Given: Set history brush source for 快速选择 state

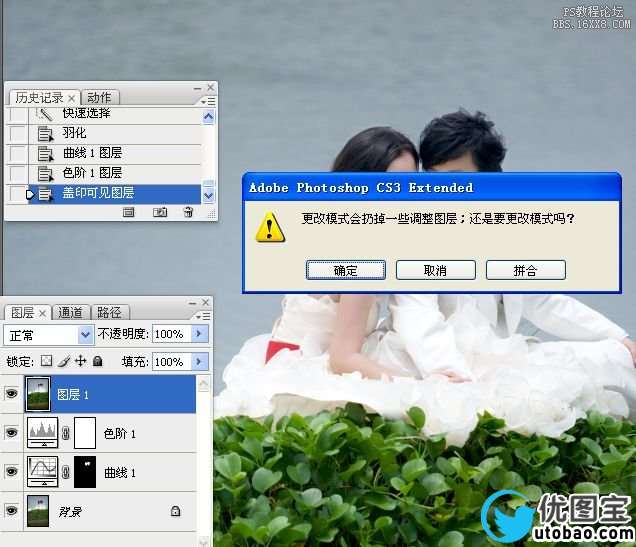Looking at the screenshot, I should (x=17, y=114).
